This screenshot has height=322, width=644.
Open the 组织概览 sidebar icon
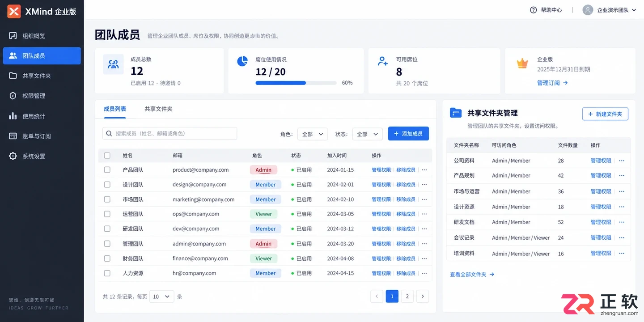13,36
